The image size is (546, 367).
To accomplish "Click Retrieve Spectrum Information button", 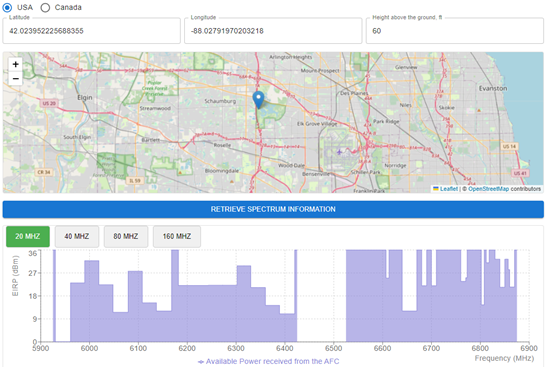I will [273, 209].
